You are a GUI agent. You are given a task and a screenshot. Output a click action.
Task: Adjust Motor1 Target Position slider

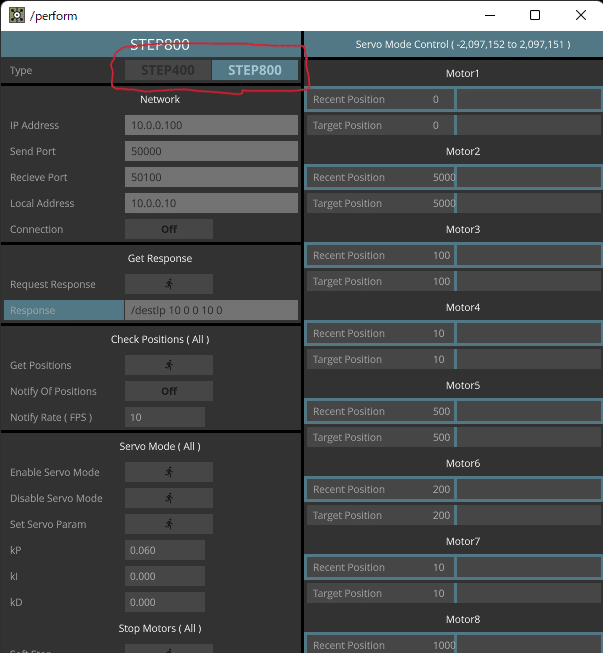point(453,125)
